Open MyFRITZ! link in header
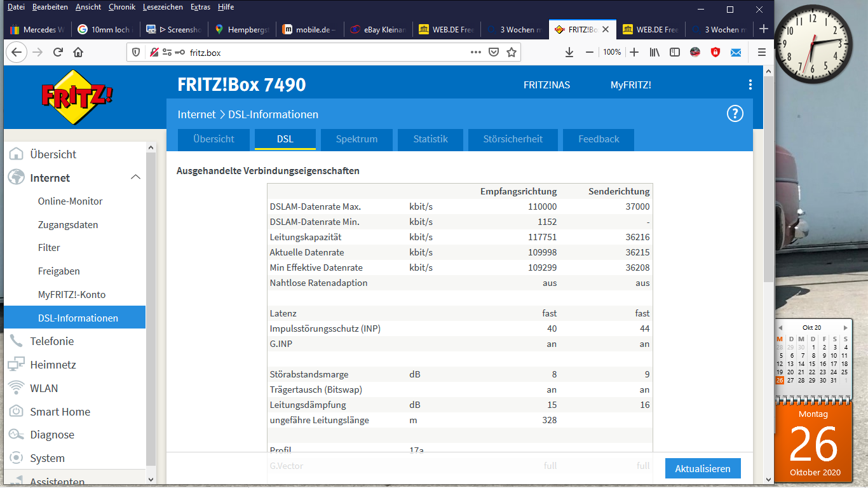This screenshot has height=488, width=868. point(630,85)
